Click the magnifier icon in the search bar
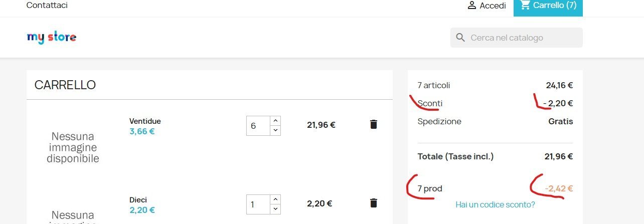Image resolution: width=644 pixels, height=224 pixels. [x=460, y=38]
